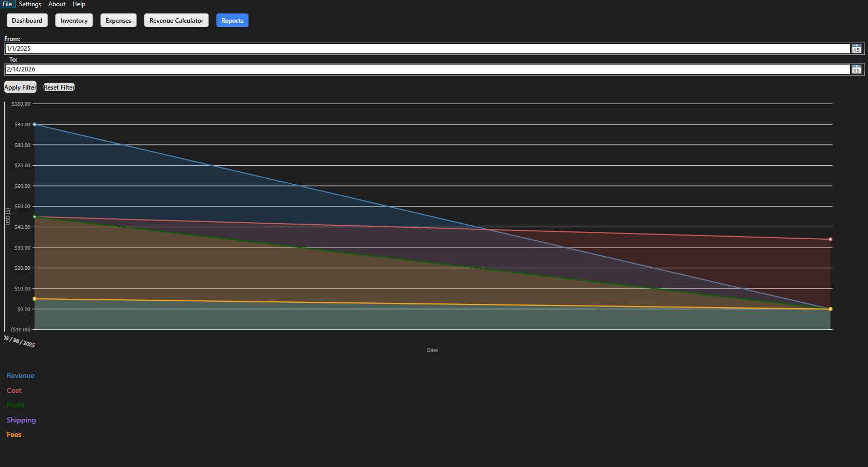This screenshot has height=467, width=868.
Task: Click the Apply Filter button
Action: click(20, 87)
